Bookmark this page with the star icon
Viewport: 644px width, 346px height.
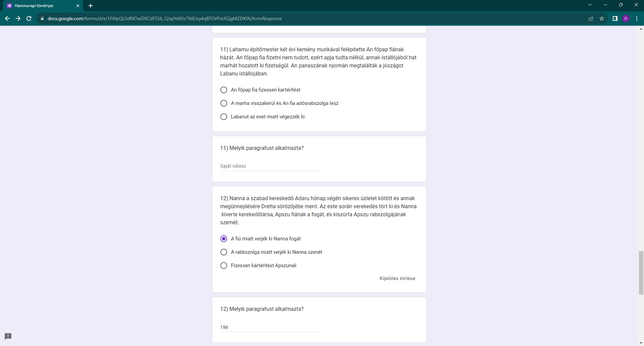(x=602, y=18)
